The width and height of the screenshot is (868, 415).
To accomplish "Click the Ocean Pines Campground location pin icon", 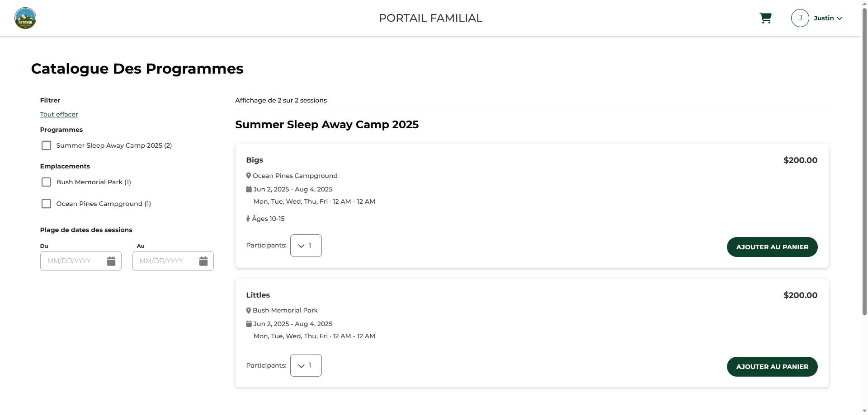I will [x=249, y=176].
